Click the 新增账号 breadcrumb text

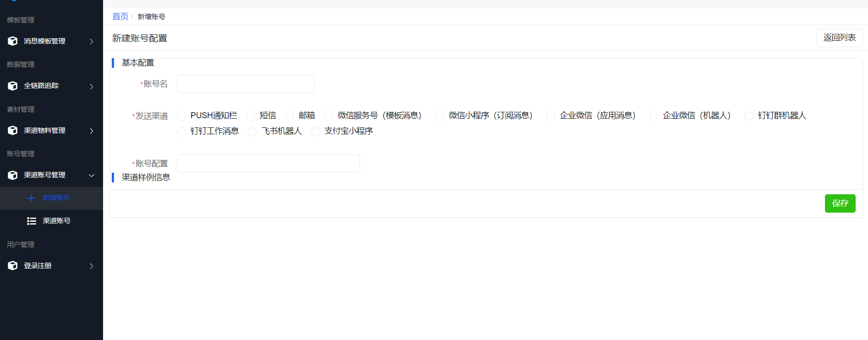[x=151, y=16]
